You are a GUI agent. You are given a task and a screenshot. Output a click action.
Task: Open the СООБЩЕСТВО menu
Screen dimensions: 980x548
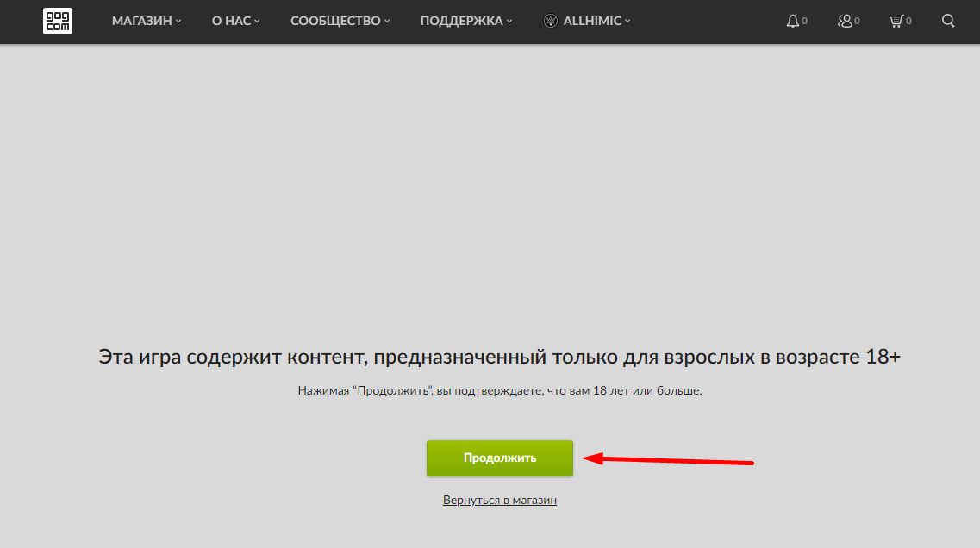(340, 22)
